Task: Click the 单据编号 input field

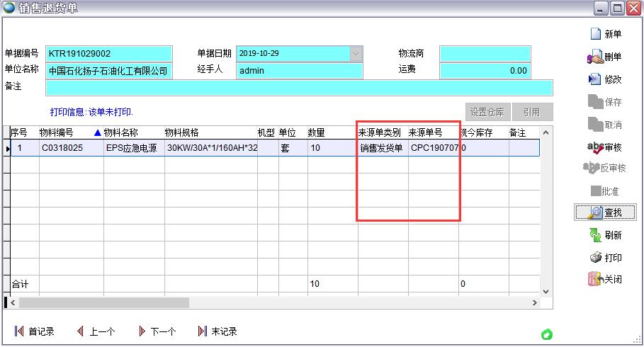Action: pyautogui.click(x=109, y=53)
